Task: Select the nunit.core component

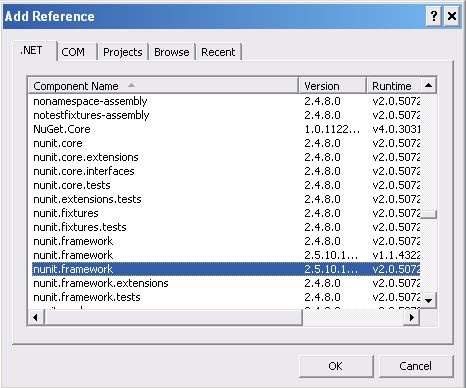Action: point(226,143)
